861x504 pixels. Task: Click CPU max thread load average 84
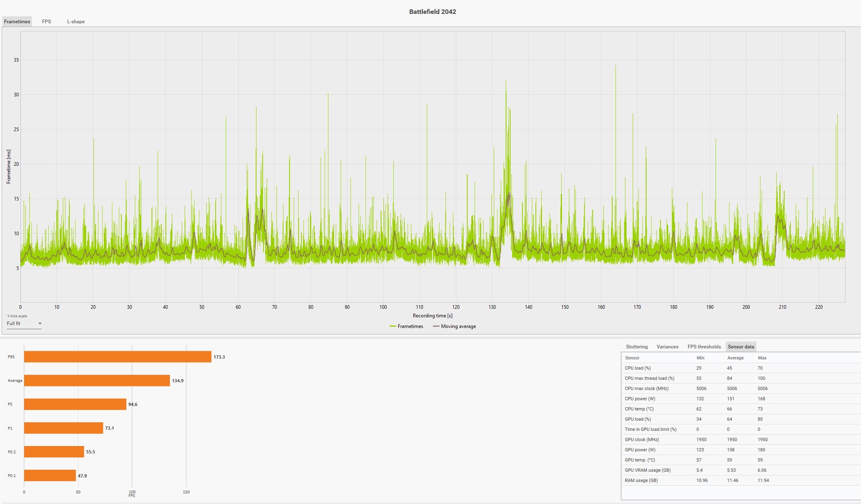click(729, 378)
